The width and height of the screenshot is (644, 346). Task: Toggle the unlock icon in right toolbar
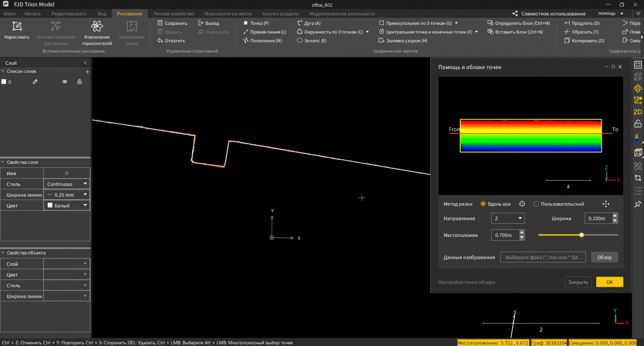(638, 124)
